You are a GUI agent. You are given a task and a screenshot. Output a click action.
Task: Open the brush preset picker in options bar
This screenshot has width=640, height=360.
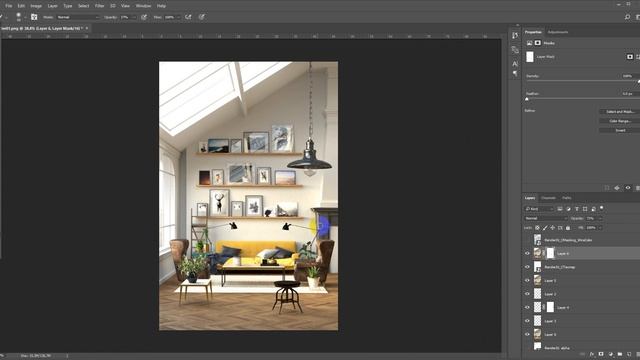click(18, 17)
